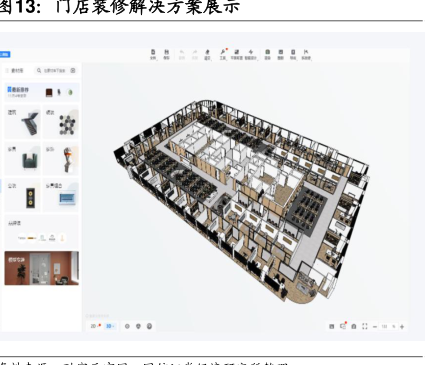Click the fullscreen expand icon at bottom right
Viewport: 426px width, 365px height.
point(365,326)
